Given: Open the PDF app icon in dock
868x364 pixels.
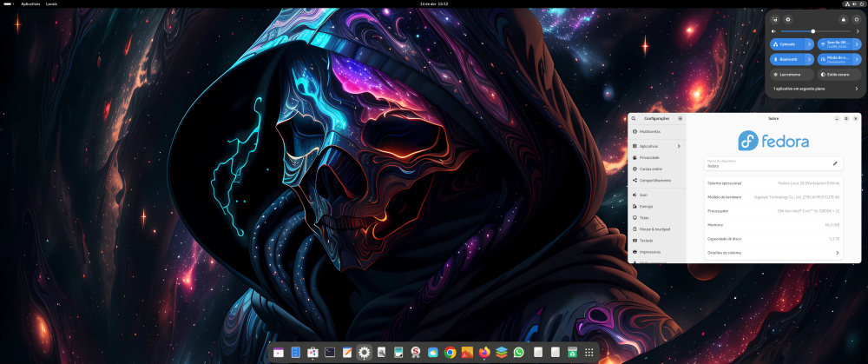Looking at the screenshot, I should tap(467, 352).
